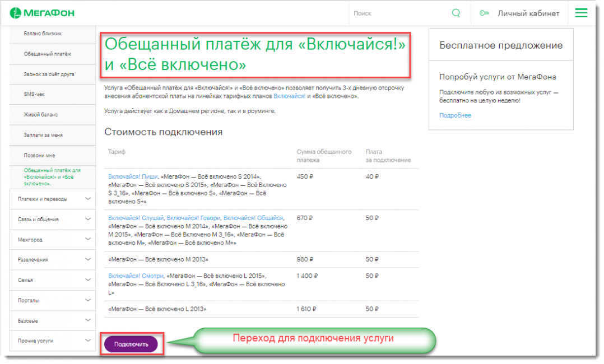Screen dimensions: 604x364
Task: Click the search magnifier icon
Action: (x=456, y=13)
